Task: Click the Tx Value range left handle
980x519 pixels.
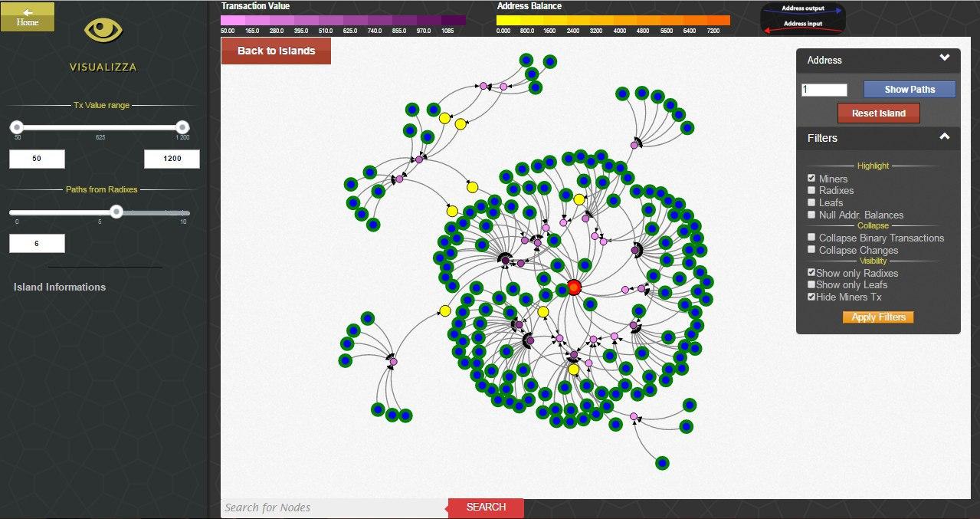Action: pyautogui.click(x=16, y=127)
